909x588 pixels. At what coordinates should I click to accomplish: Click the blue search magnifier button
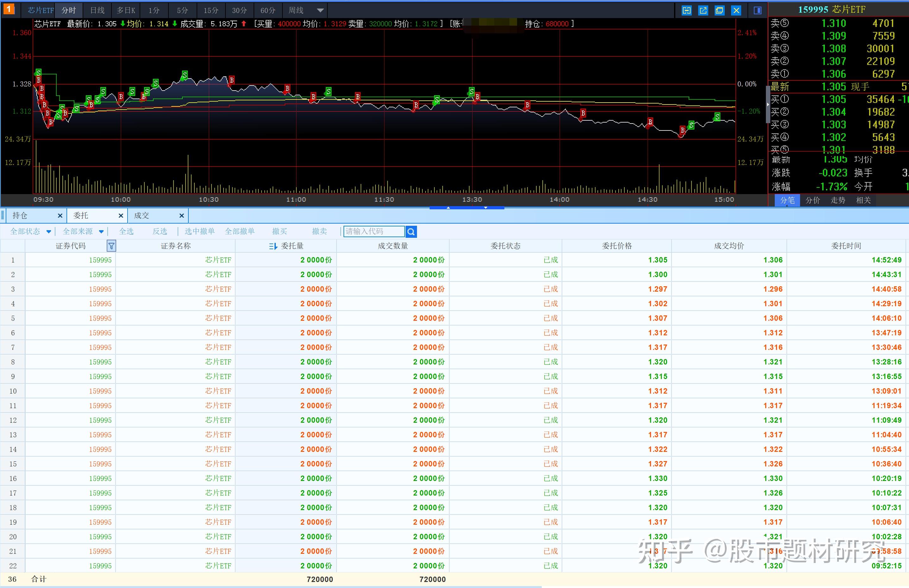411,231
